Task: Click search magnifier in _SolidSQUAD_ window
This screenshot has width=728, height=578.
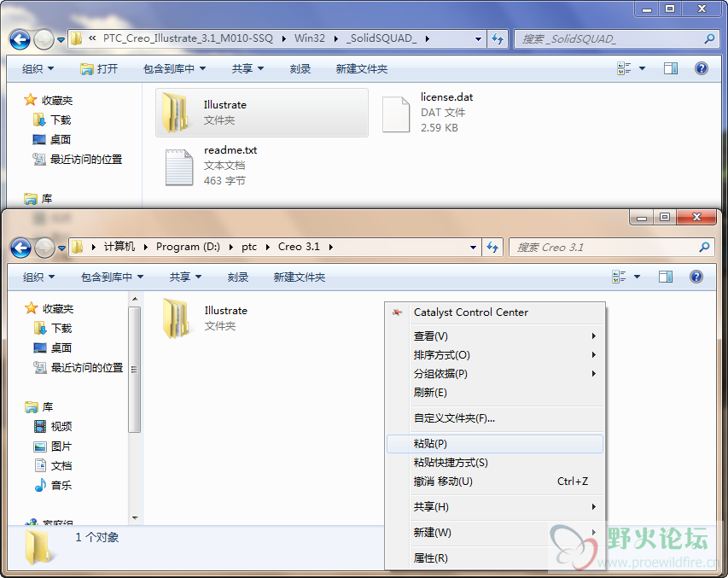Action: click(709, 39)
